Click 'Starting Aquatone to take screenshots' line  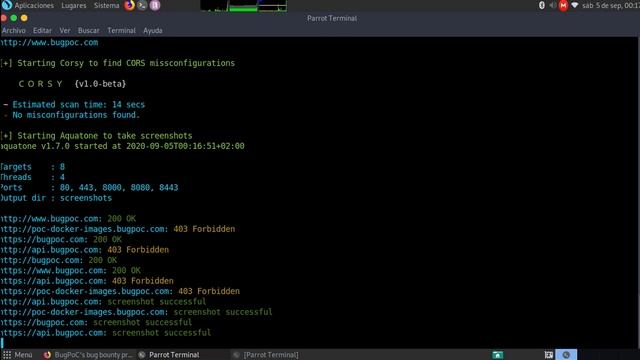point(96,136)
